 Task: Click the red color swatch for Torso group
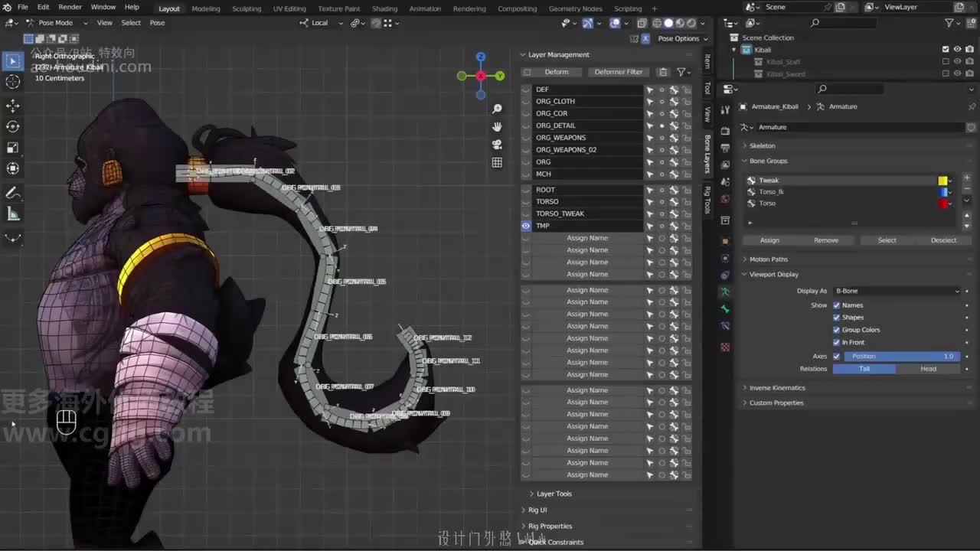(942, 204)
